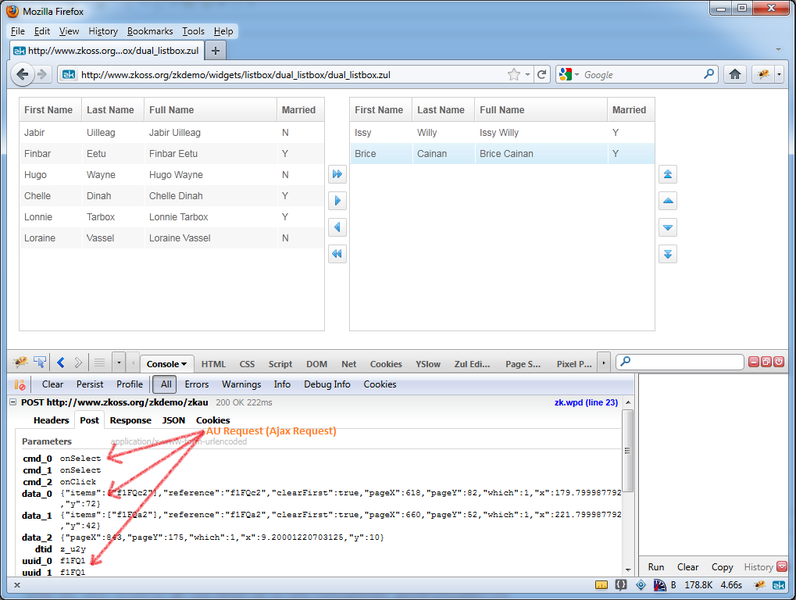Start the Profile button
Image resolution: width=796 pixels, height=600 pixels.
[x=129, y=384]
